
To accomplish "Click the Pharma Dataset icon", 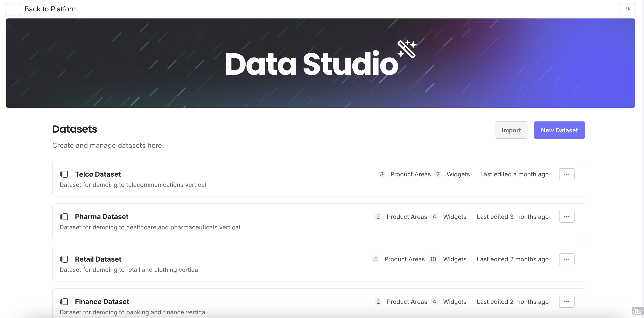I will coord(64,217).
